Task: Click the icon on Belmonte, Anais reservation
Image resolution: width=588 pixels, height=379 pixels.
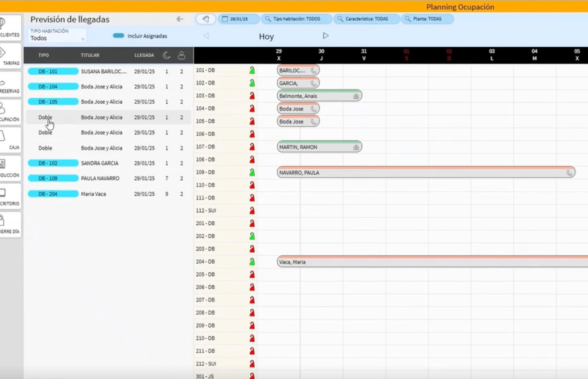Action: pos(356,96)
